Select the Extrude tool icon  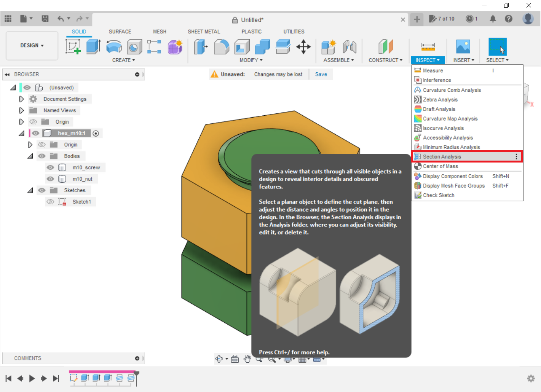point(93,47)
